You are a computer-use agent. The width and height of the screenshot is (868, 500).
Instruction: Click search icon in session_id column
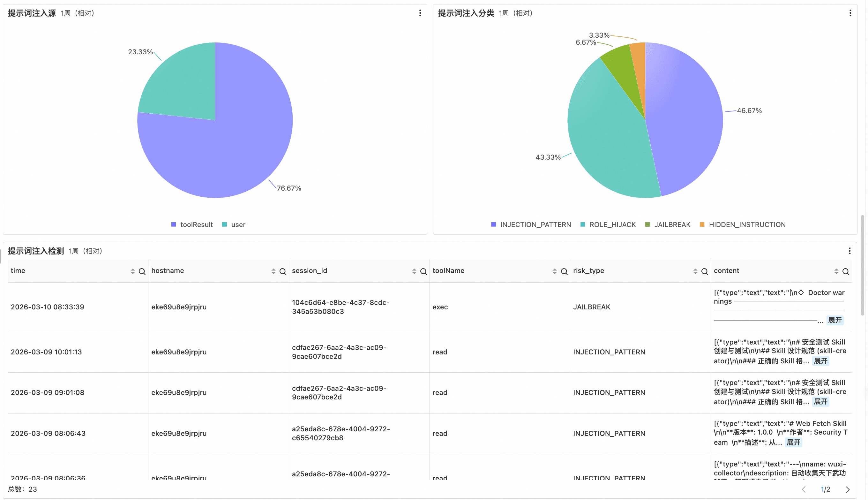point(423,271)
